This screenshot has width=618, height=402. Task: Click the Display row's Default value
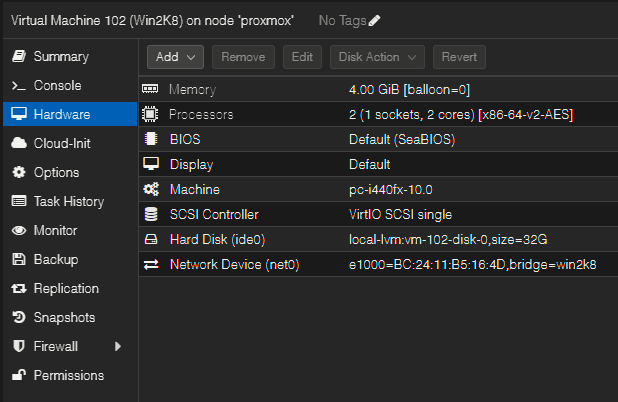pyautogui.click(x=369, y=164)
